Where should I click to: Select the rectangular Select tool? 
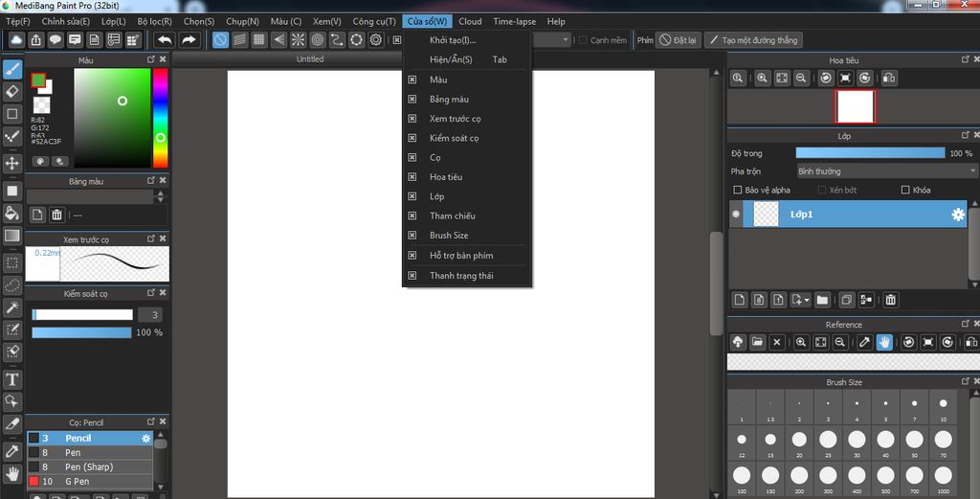12,262
